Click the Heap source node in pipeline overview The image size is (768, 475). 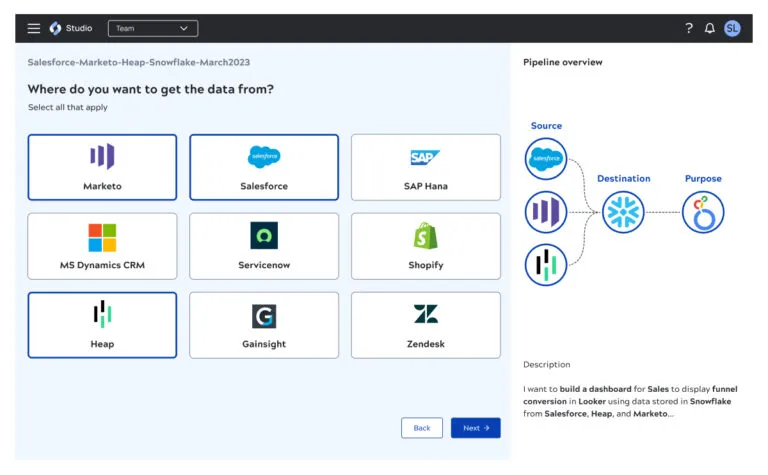546,265
